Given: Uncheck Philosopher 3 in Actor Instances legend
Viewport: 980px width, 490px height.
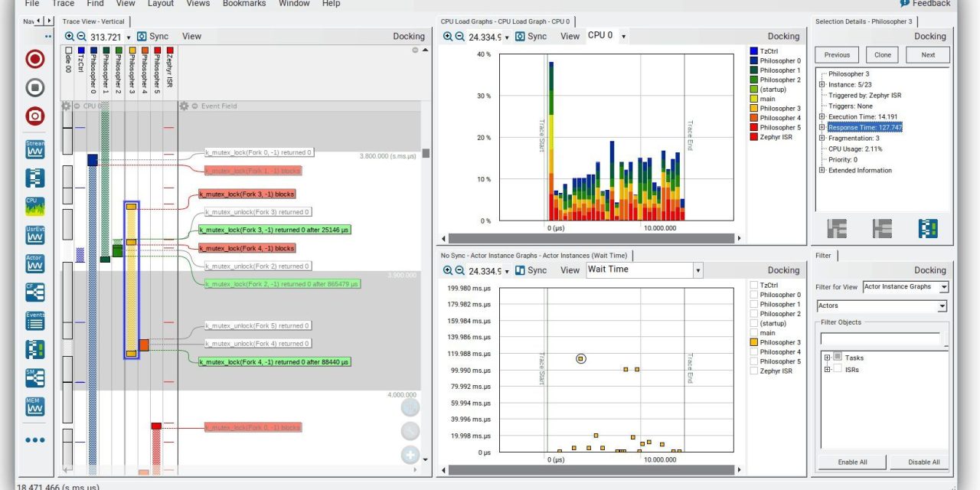Looking at the screenshot, I should (x=753, y=342).
